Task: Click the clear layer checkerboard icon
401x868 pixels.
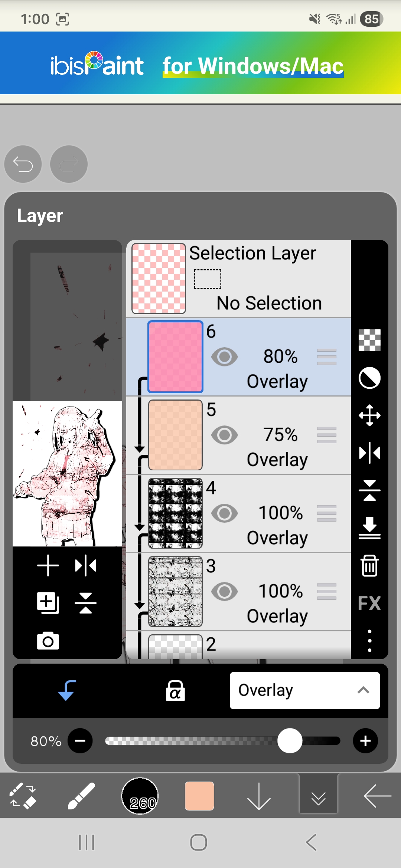Action: (369, 340)
